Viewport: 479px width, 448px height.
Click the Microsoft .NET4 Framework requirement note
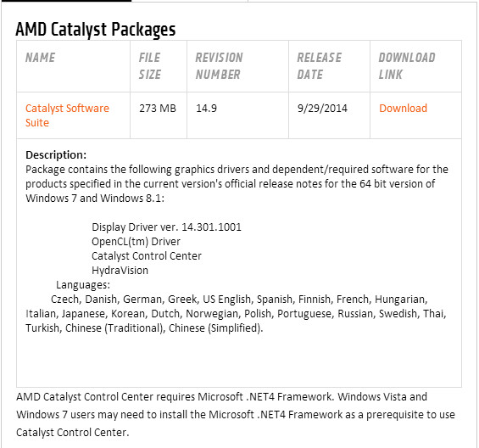(236, 415)
